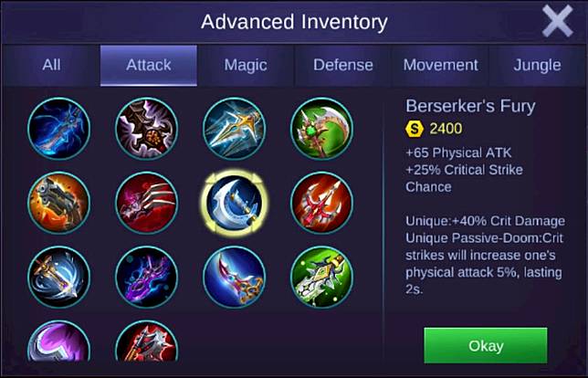The height and width of the screenshot is (378, 588).
Task: Confirm selection with the Okay button
Action: (x=486, y=345)
